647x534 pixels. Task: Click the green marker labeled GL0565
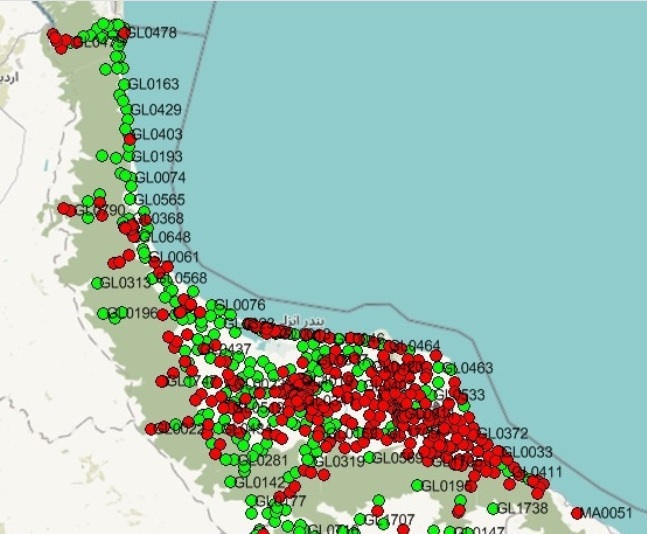point(131,199)
